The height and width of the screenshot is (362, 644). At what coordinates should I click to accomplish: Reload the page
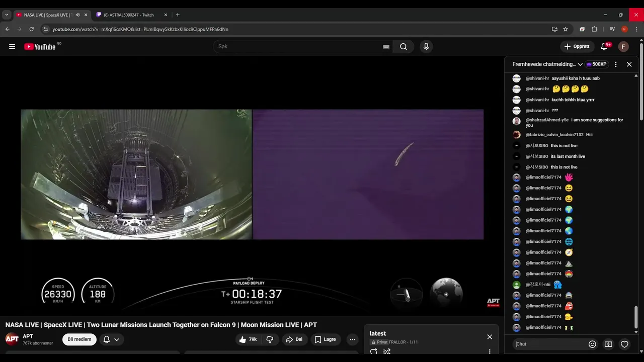pyautogui.click(x=31, y=29)
